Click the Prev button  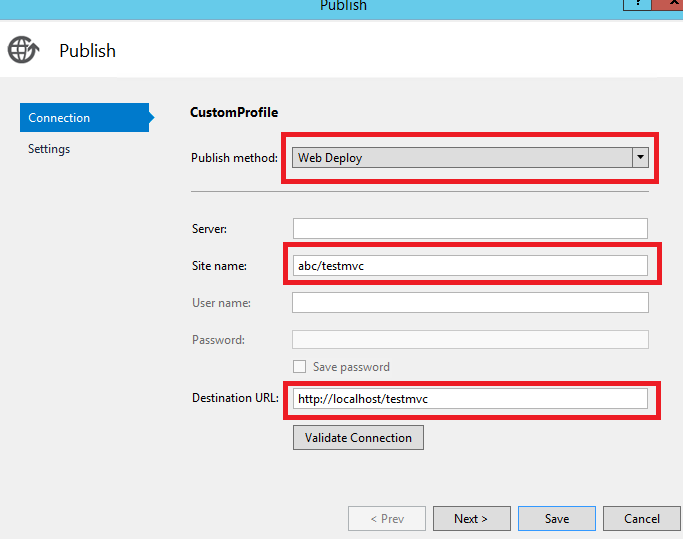coord(387,519)
